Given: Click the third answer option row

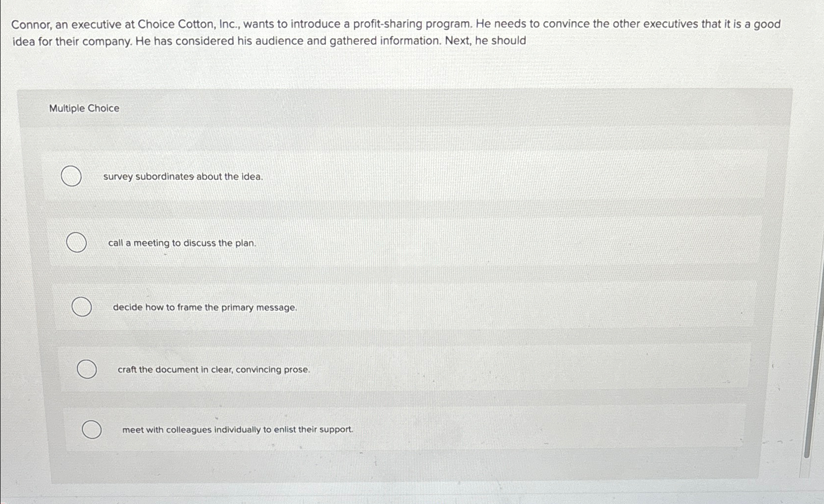Looking at the screenshot, I should [x=394, y=307].
